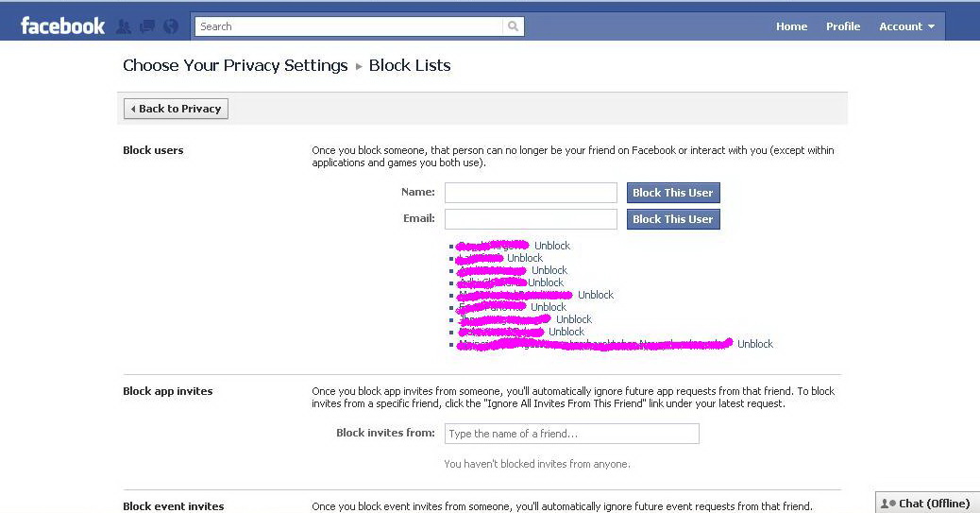Unblock the eighth blocked user
980x513 pixels.
point(566,332)
